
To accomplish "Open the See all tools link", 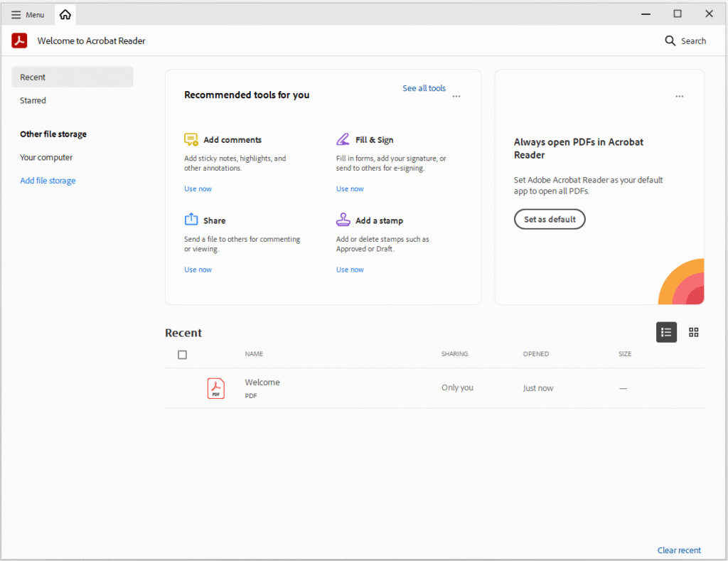I will 424,88.
